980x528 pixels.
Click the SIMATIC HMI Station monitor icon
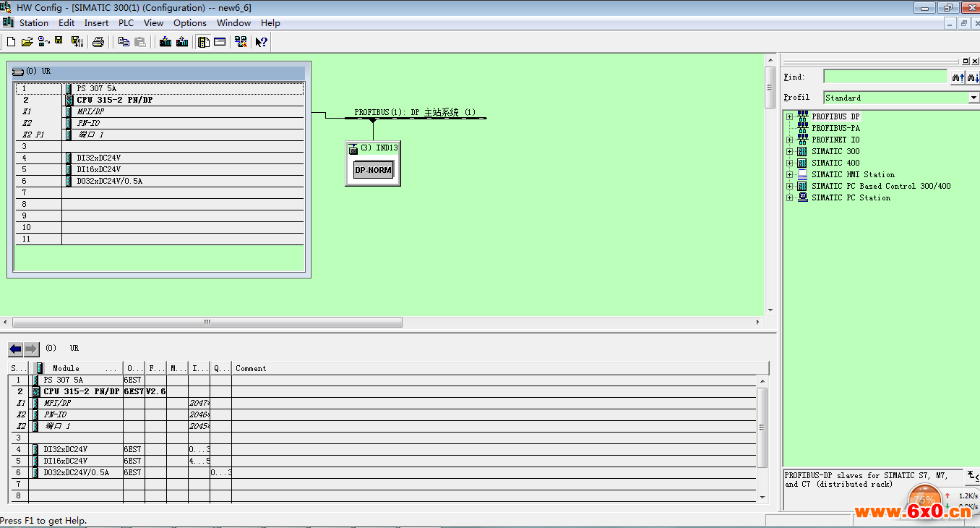point(802,174)
